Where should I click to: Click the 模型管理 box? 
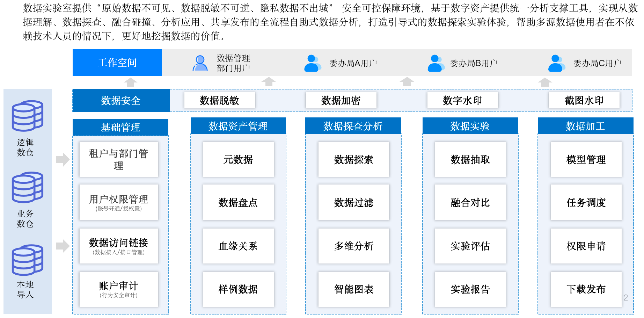tap(586, 160)
